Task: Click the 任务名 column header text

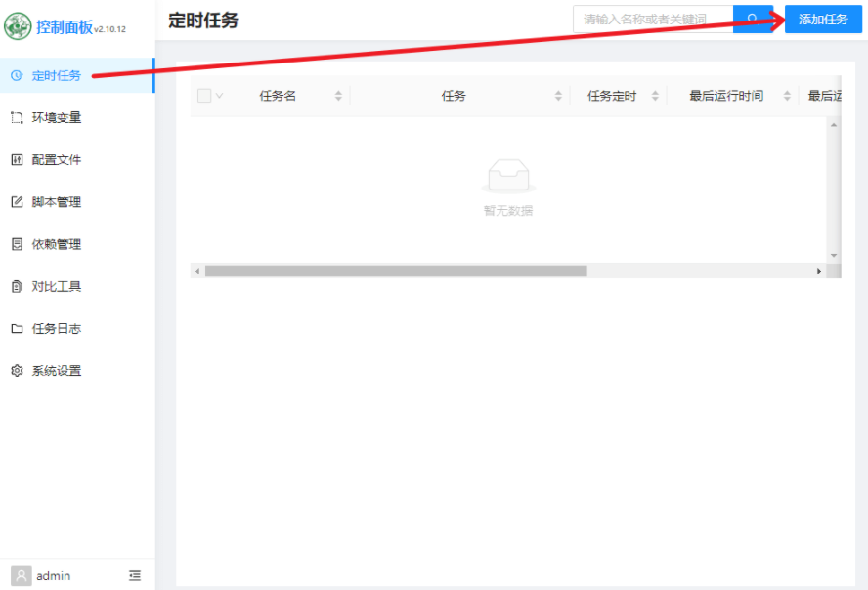Action: [x=278, y=96]
